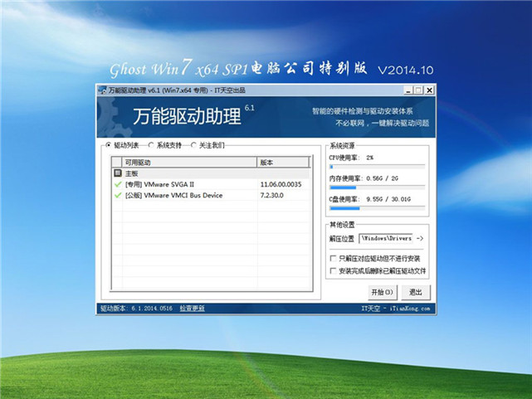Click the 版本 column header
532x399 pixels.
coord(285,163)
